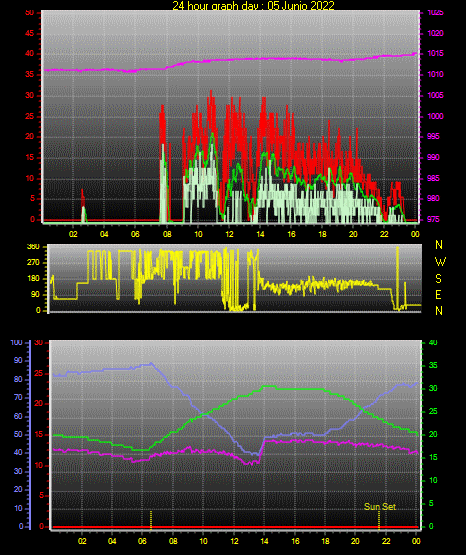
Task: Click the S compass direction label
Action: (x=438, y=279)
